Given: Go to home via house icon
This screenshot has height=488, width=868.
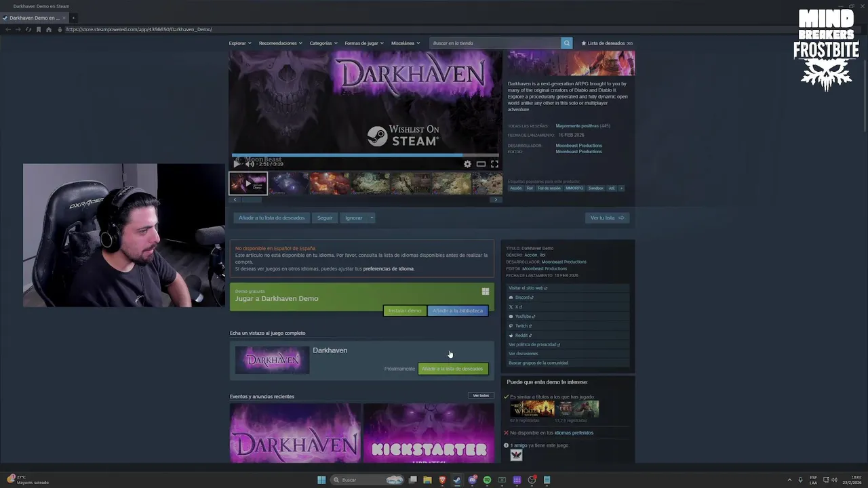Looking at the screenshot, I should tap(49, 29).
